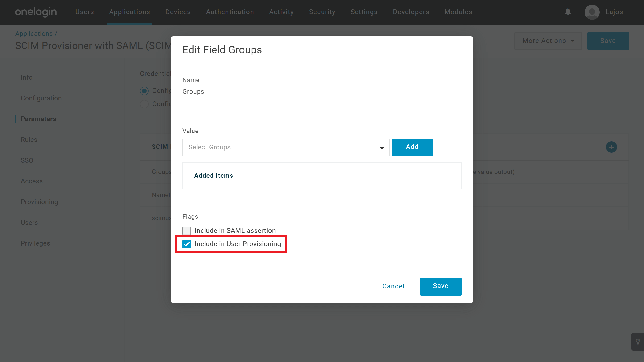Screen dimensions: 644x362
Task: Click the notifications bell icon
Action: point(568,12)
